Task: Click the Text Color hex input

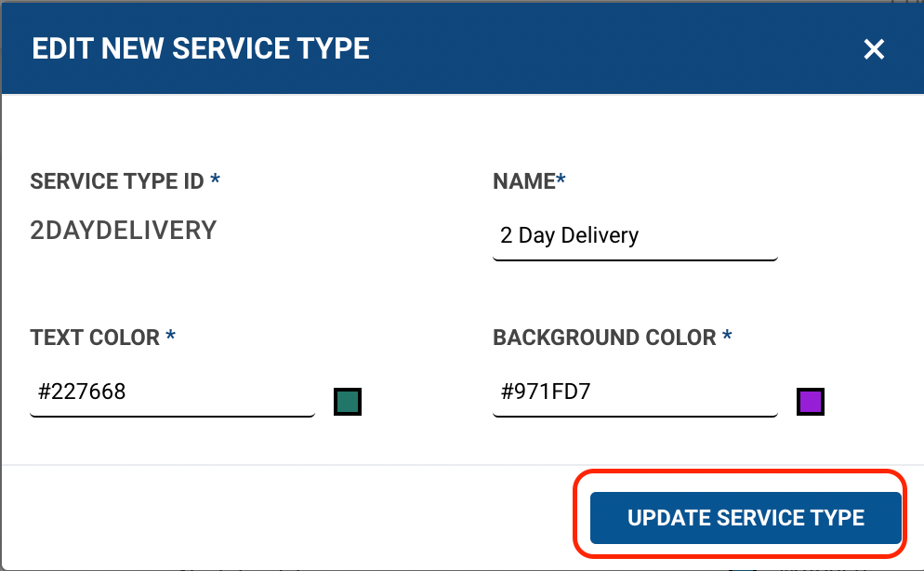Action: pos(172,393)
